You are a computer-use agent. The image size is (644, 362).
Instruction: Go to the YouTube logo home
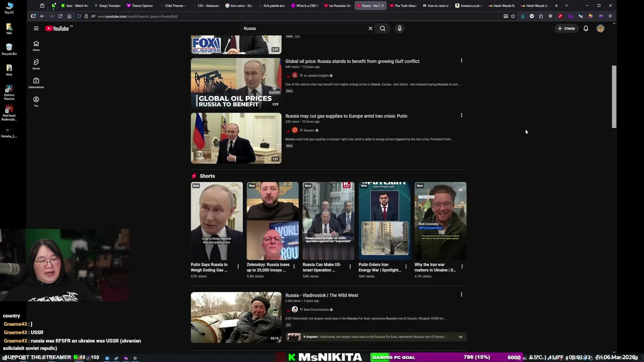[57, 29]
